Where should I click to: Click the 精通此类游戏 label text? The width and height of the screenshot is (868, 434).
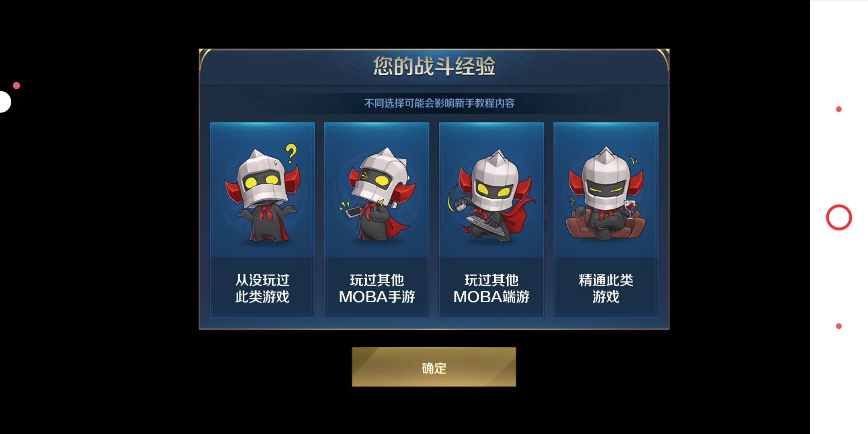[606, 288]
